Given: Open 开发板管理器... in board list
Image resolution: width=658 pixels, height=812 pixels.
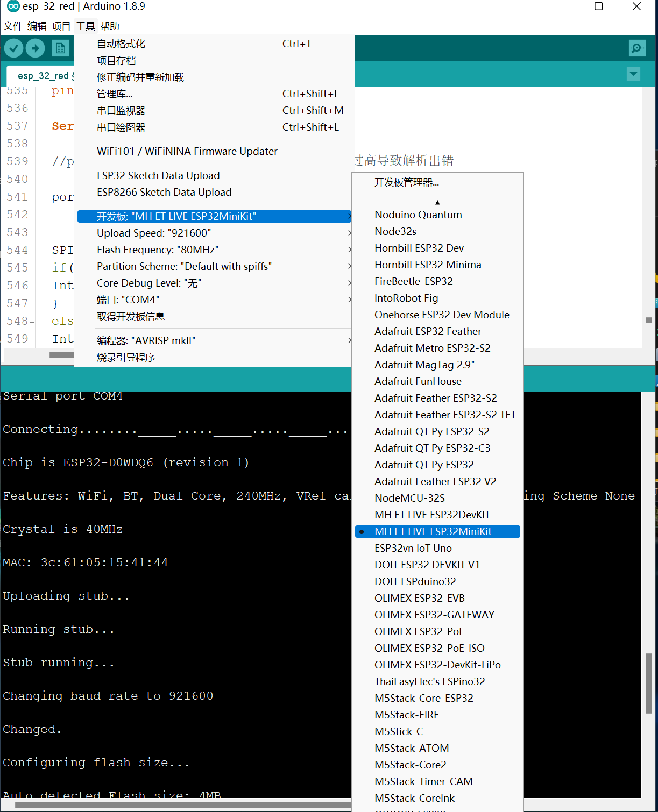Looking at the screenshot, I should pos(437,182).
